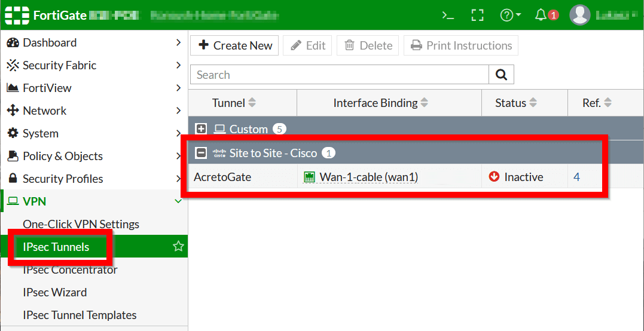Click the notification count badge
This screenshot has width=644, height=331.
(553, 16)
